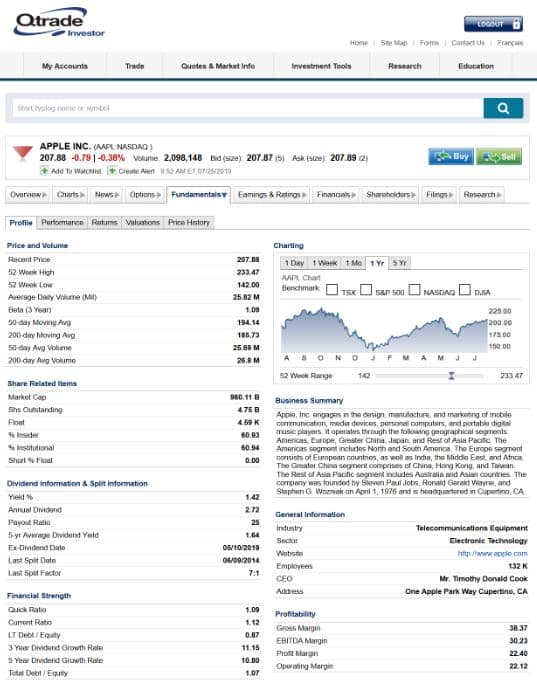Open Quotes & Market Info menu
The width and height of the screenshot is (537, 681).
[x=218, y=66]
